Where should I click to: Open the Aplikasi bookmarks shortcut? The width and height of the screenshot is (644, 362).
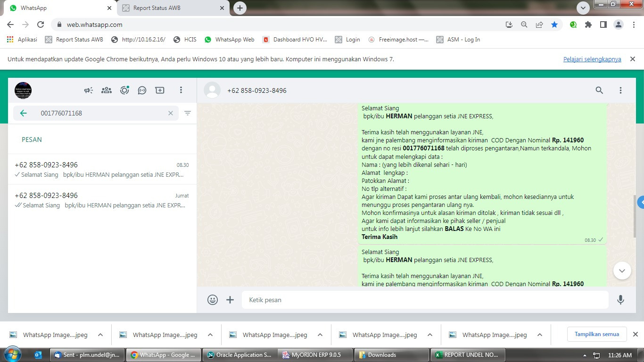coord(22,40)
